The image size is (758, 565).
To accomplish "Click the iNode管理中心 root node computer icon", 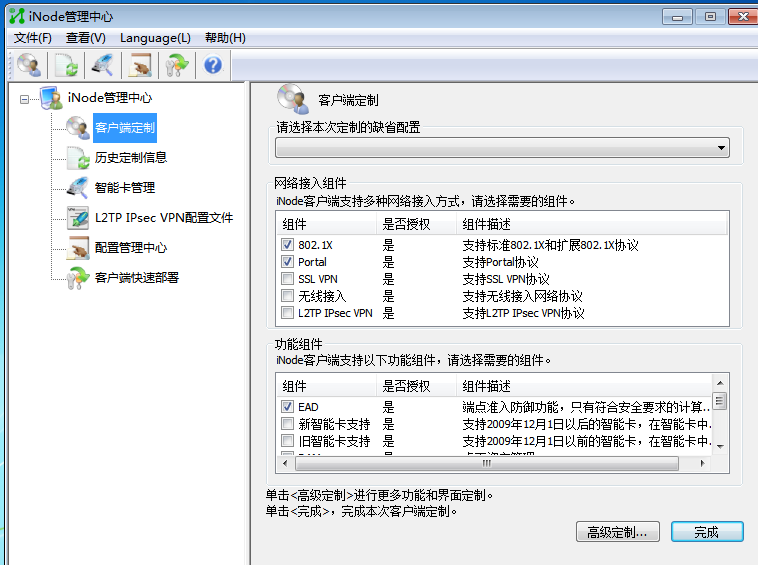I will (x=51, y=98).
